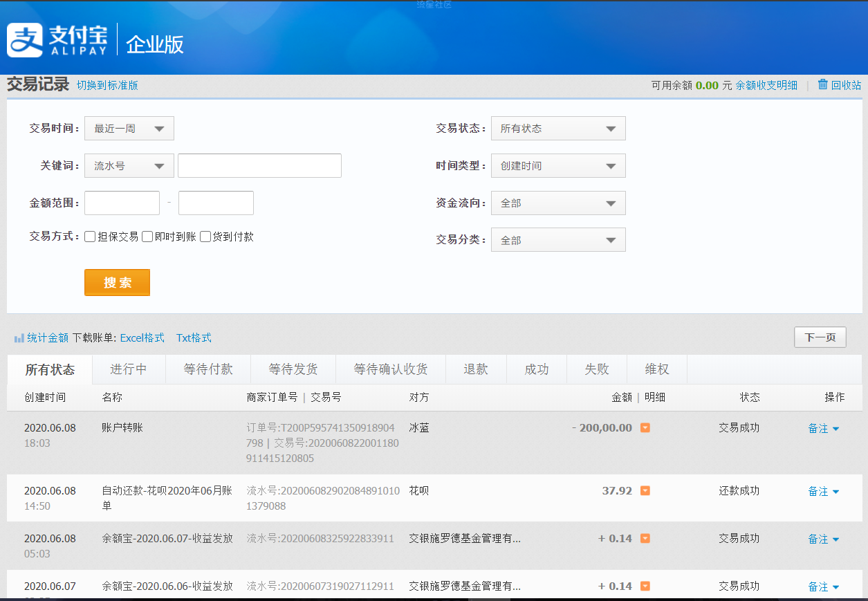
Task: Click the 冰蓝 counterparty name
Action: pyautogui.click(x=419, y=428)
